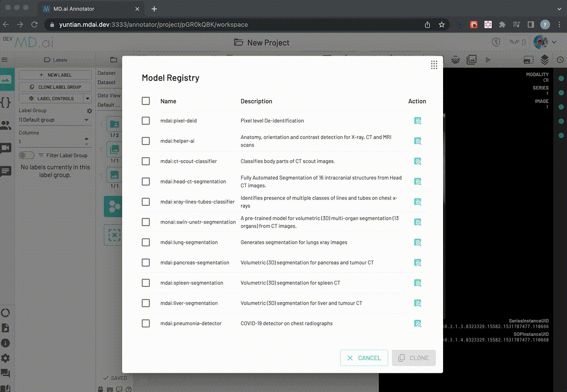
Task: Enable the Filter Label Group toggle
Action: click(27, 155)
